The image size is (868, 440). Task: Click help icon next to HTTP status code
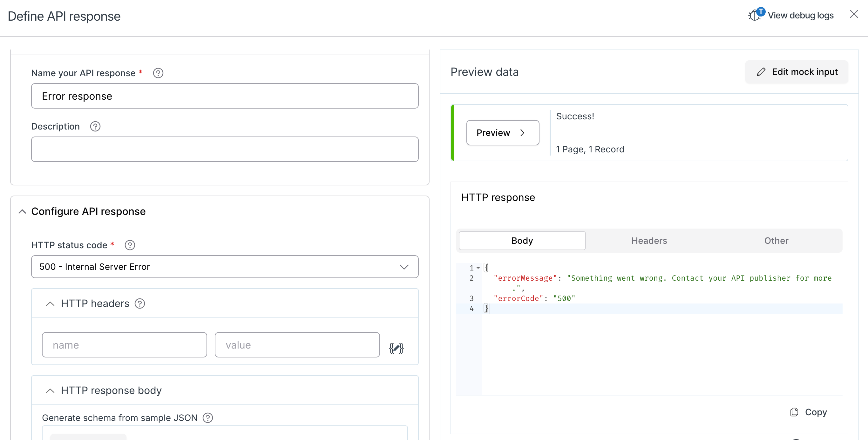130,245
